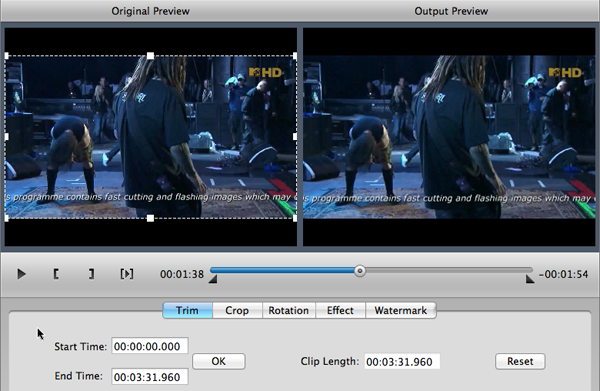600x391 pixels.
Task: Select the right trim end marker triangle
Action: 530,280
